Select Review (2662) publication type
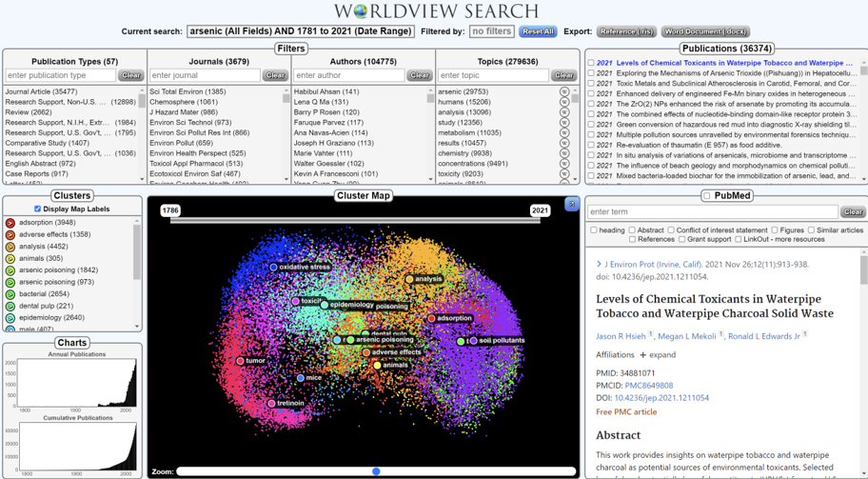 29,112
